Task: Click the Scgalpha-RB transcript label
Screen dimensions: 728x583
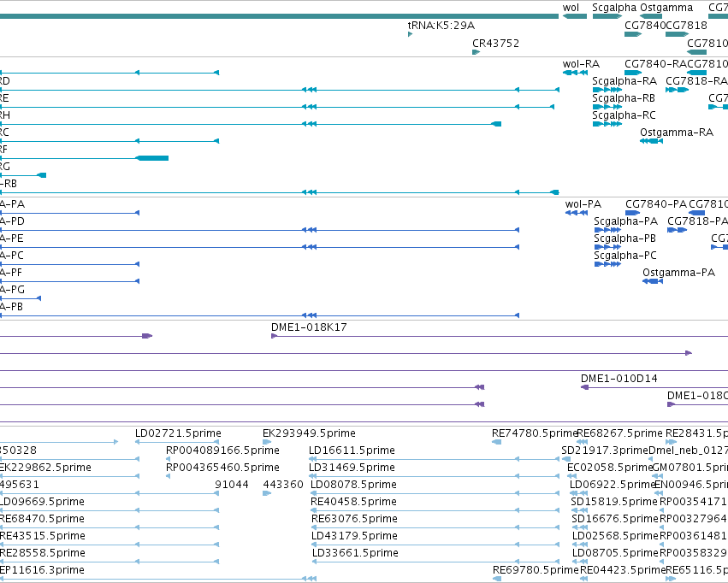Action: click(x=624, y=98)
